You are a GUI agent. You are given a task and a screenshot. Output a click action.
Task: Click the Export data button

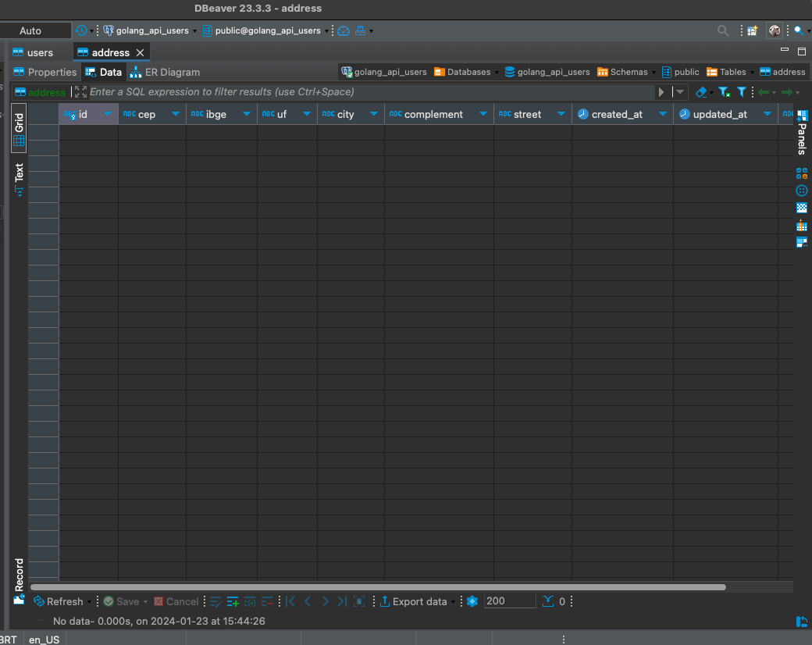pyautogui.click(x=413, y=601)
